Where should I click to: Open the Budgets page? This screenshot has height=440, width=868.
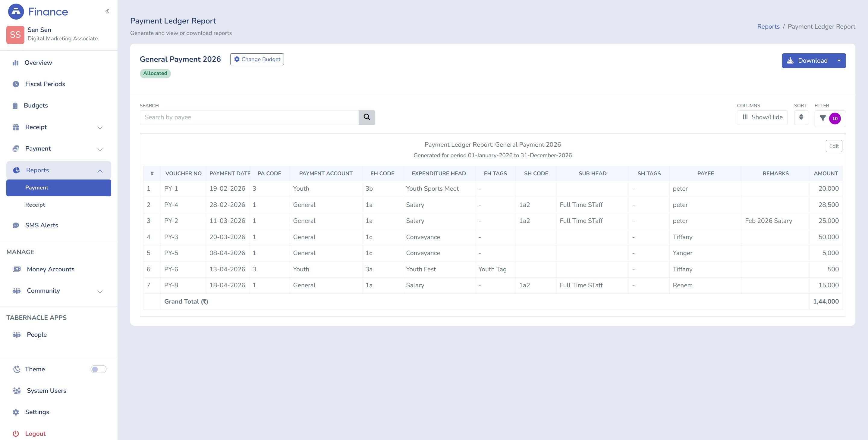36,106
